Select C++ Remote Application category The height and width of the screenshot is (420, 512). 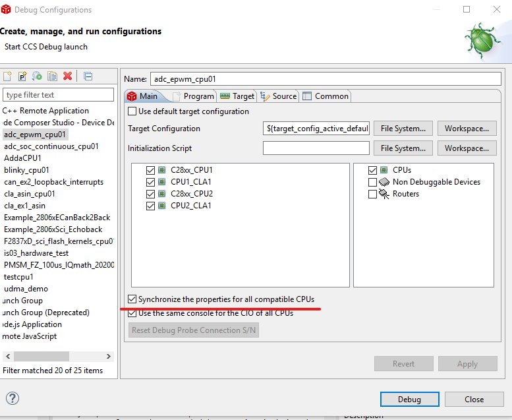45,111
